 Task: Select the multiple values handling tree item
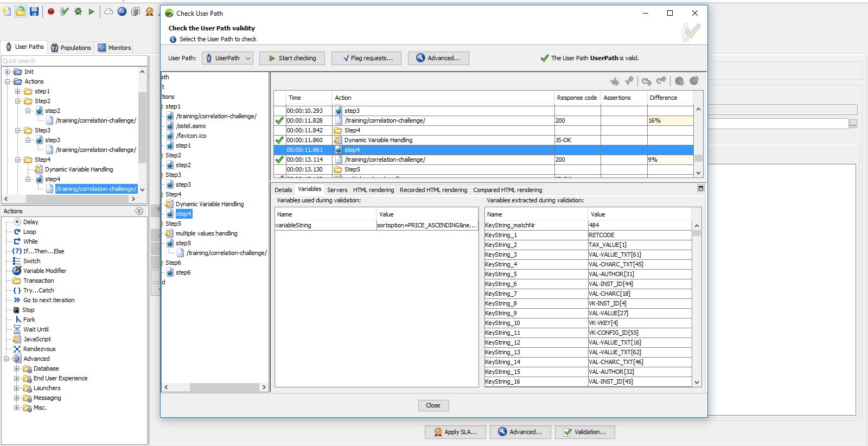click(206, 233)
